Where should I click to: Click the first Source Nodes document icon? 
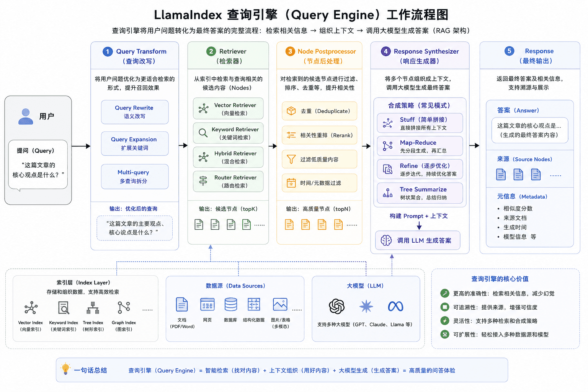point(501,175)
